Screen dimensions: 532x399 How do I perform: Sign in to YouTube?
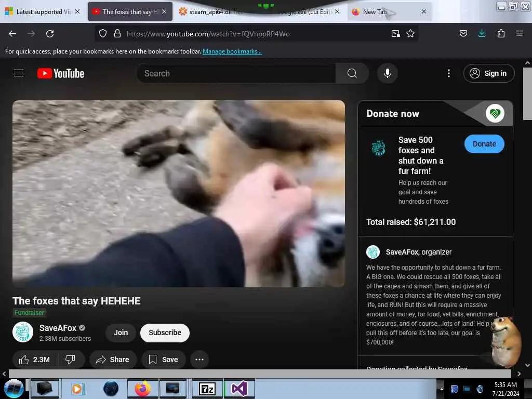pyautogui.click(x=489, y=73)
